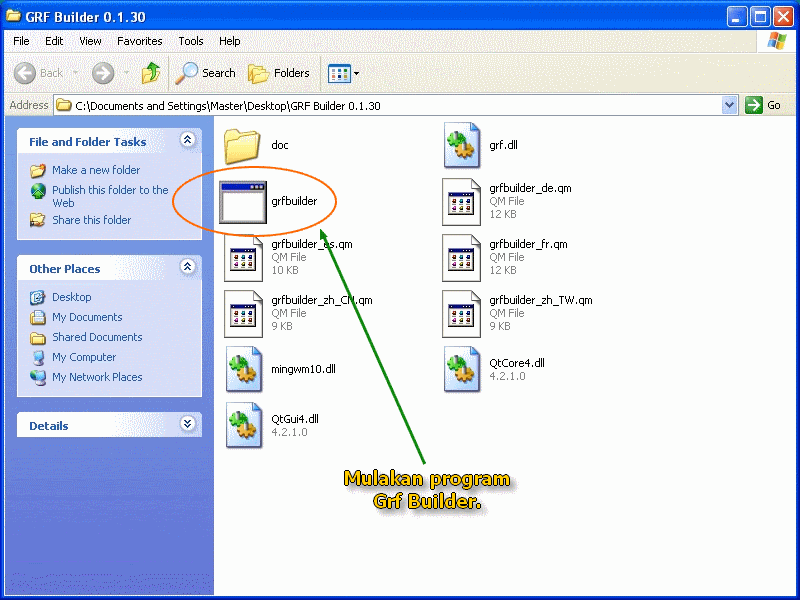
Task: Click the Make a new folder link
Action: [x=96, y=170]
